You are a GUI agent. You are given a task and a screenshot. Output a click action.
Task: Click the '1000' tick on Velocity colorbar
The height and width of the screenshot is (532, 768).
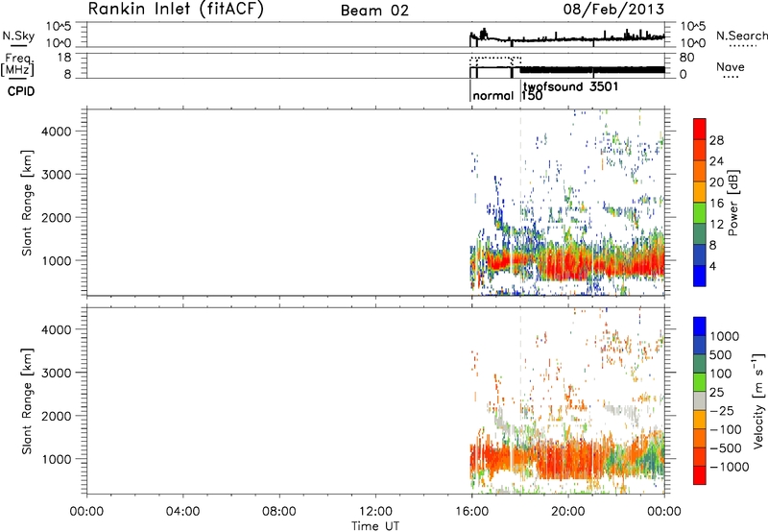[x=725, y=336]
